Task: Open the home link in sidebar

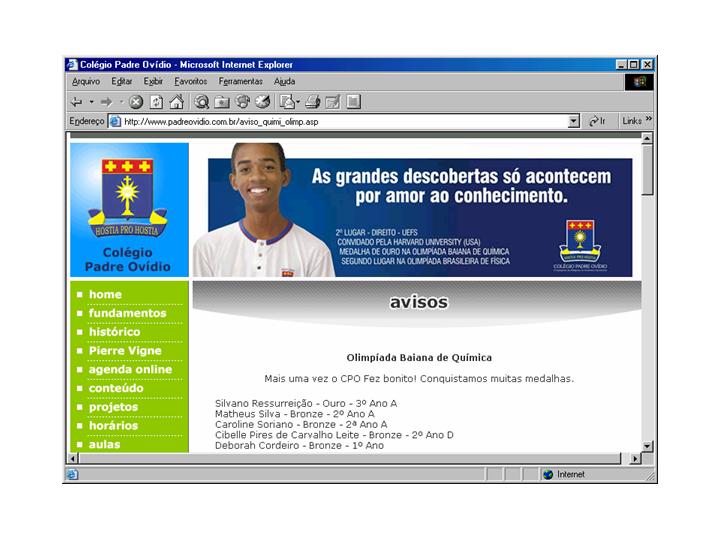Action: point(105,294)
